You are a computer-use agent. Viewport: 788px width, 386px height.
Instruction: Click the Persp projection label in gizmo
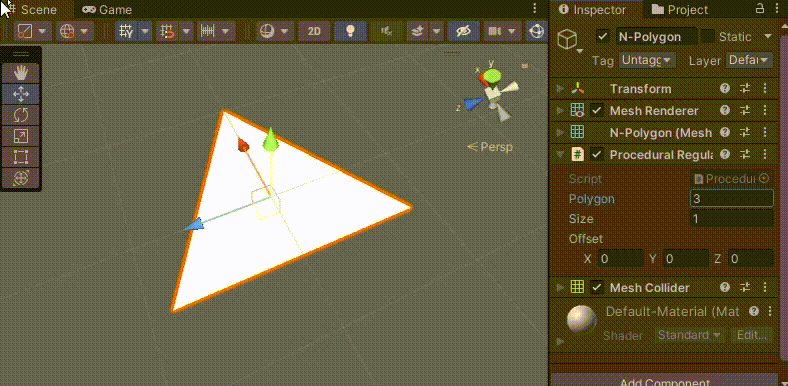pos(490,147)
